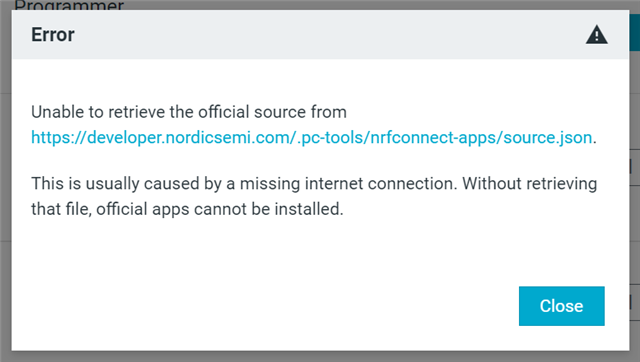The height and width of the screenshot is (362, 640).
Task: Click the 'Unable to retrieve the official source' text
Action: [189, 112]
